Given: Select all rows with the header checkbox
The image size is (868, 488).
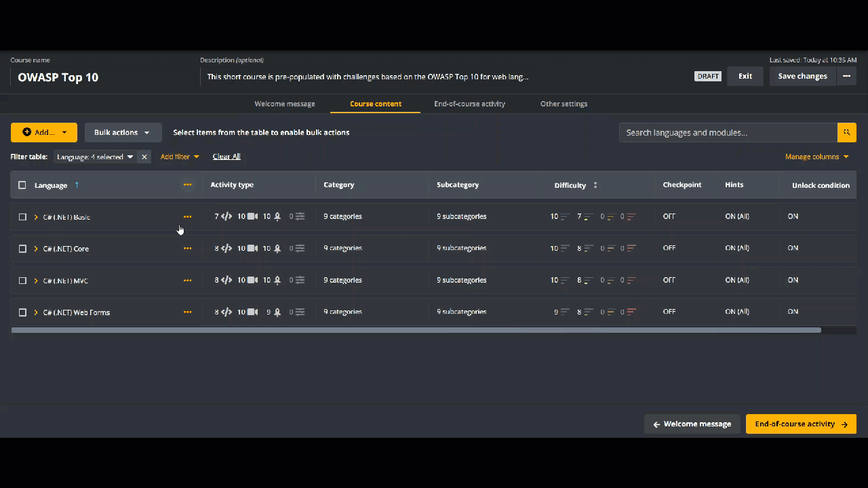Looking at the screenshot, I should coord(22,185).
